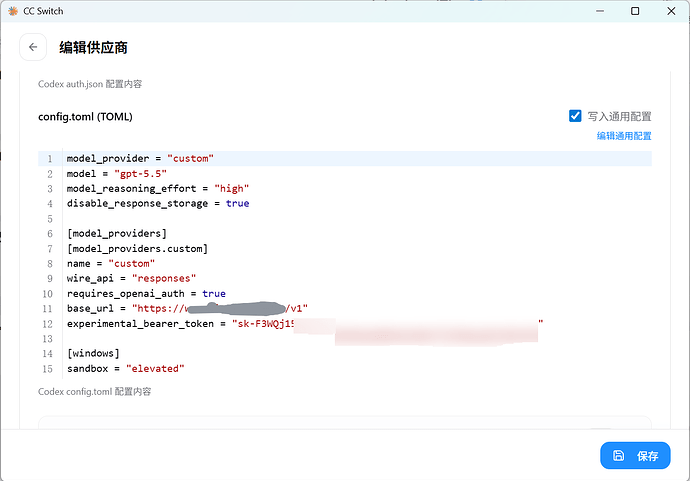
Task: Click the config.toml (TOML) heading
Action: [x=85, y=117]
